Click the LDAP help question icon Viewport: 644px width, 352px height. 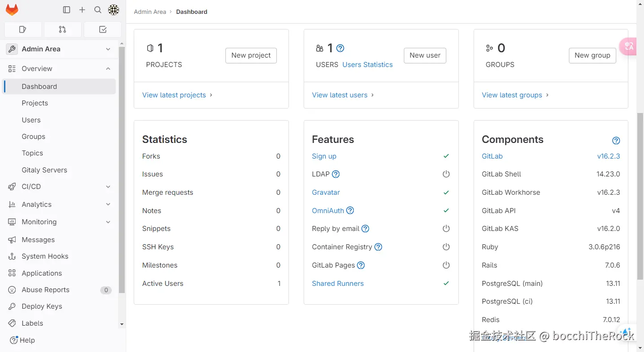(x=336, y=174)
